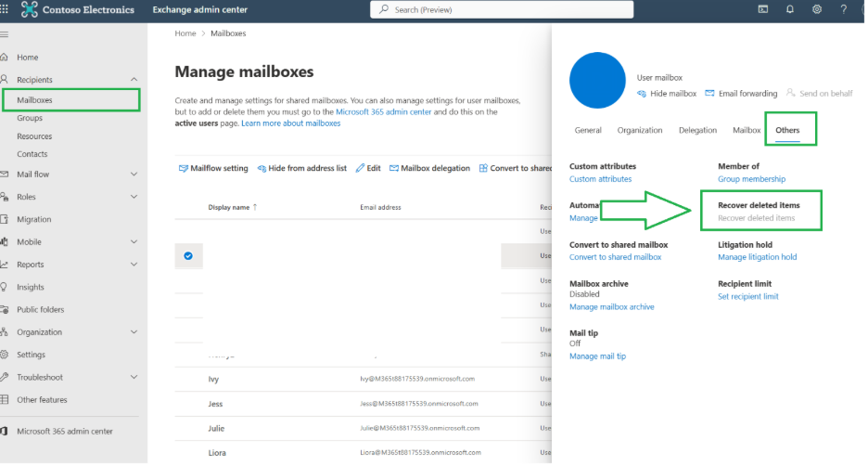Sort by Display name column header
The height and width of the screenshot is (466, 868).
coord(233,207)
